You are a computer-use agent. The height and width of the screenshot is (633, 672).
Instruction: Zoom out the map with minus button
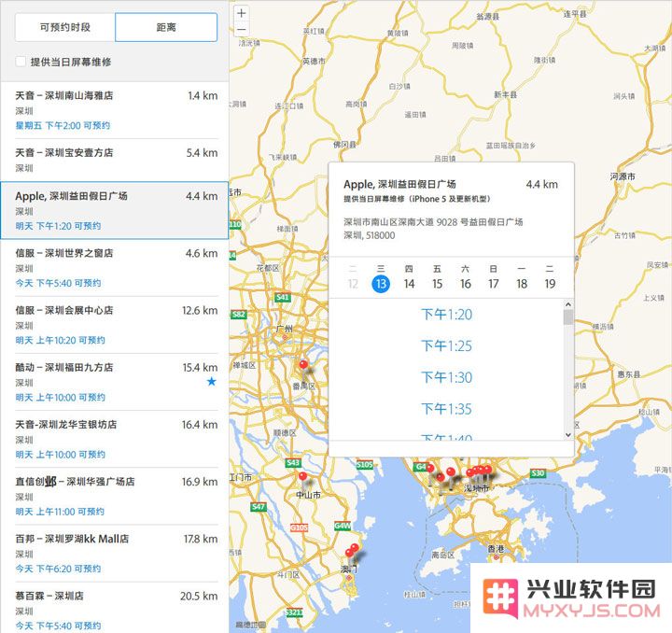pyautogui.click(x=242, y=30)
